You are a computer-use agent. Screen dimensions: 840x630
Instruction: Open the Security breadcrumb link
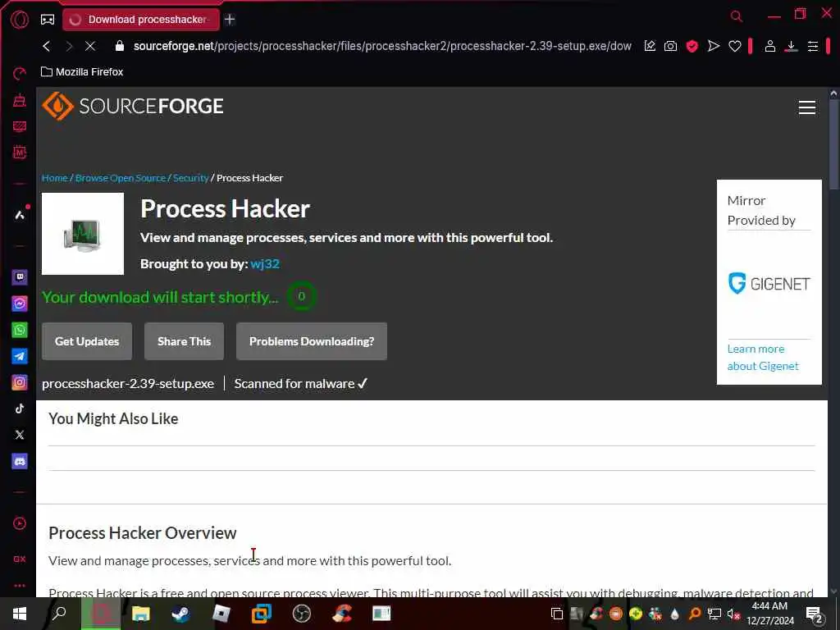click(x=190, y=178)
